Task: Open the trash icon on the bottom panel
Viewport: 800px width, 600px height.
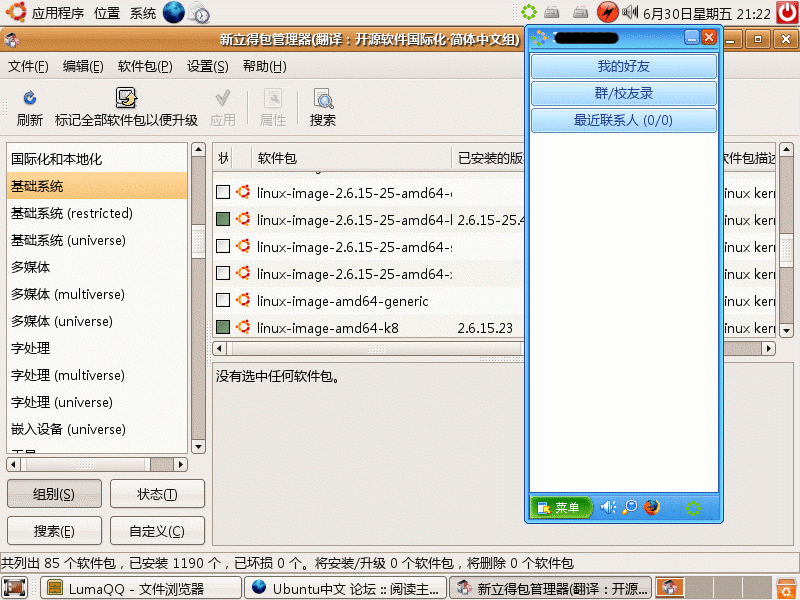Action: (x=787, y=588)
